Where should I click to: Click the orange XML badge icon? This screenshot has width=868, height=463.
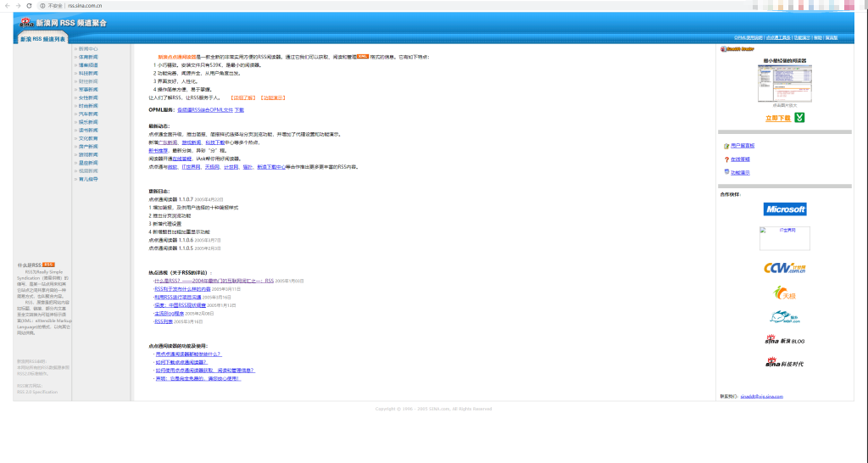(x=363, y=56)
